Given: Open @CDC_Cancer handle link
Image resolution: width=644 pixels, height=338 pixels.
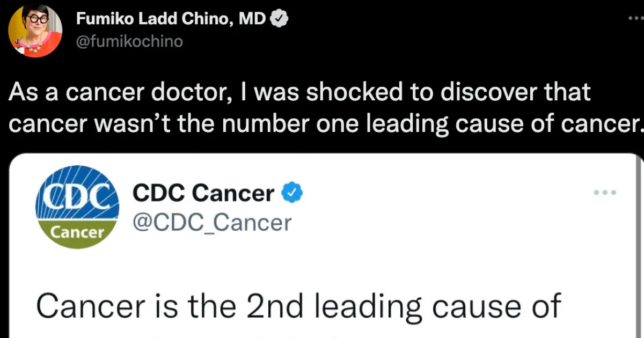Looking at the screenshot, I should pos(211,222).
